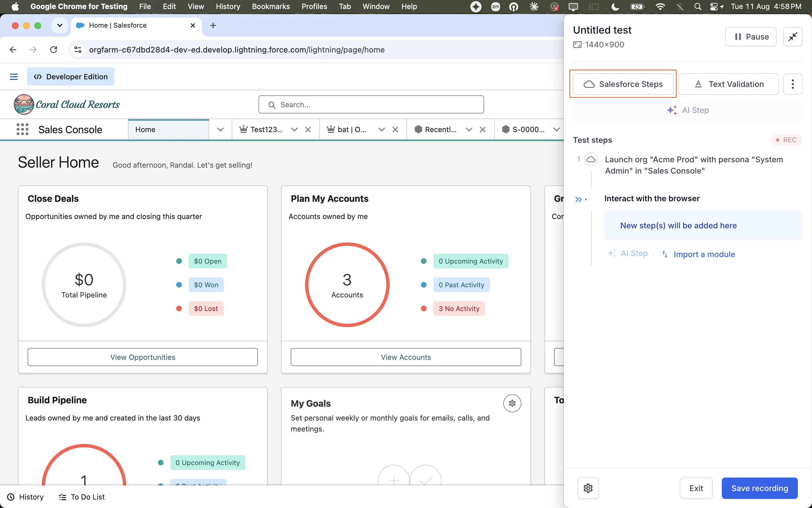Close the bat | O... console tab
The image size is (812, 508).
pos(395,130)
